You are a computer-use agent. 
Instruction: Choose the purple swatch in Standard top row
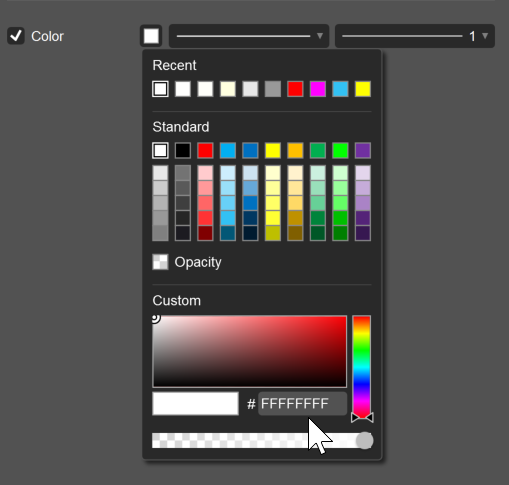click(x=363, y=150)
